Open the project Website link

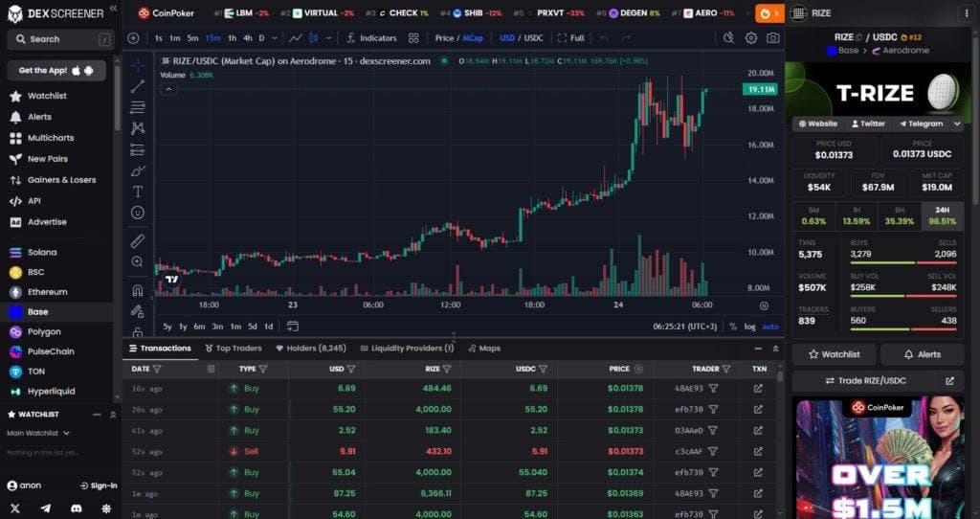pos(817,124)
